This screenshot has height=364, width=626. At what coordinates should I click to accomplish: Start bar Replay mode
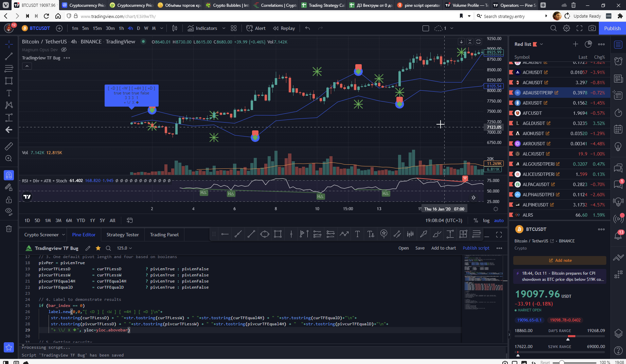[284, 28]
